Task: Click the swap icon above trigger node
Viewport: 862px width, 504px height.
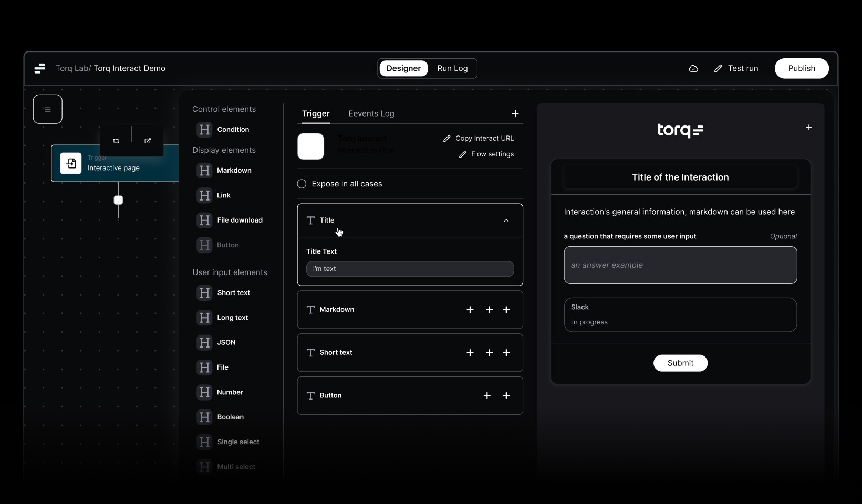Action: pos(116,141)
